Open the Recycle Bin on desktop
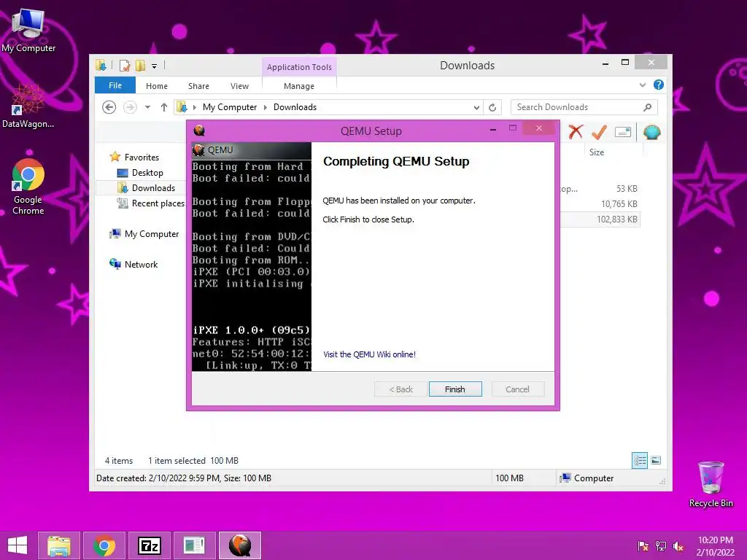747x560 pixels. click(x=711, y=484)
